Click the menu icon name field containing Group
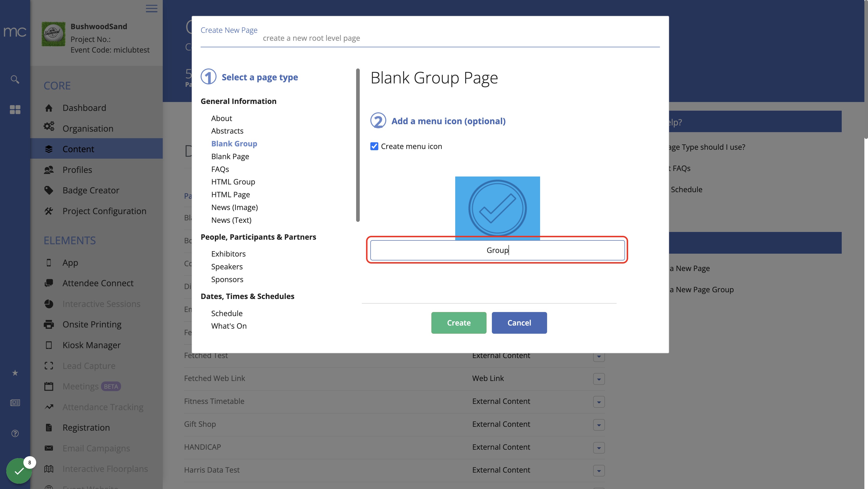 coord(497,250)
